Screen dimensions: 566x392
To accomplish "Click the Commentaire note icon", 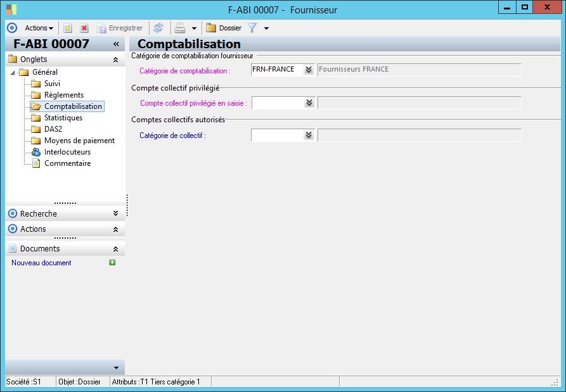I will pos(35,163).
